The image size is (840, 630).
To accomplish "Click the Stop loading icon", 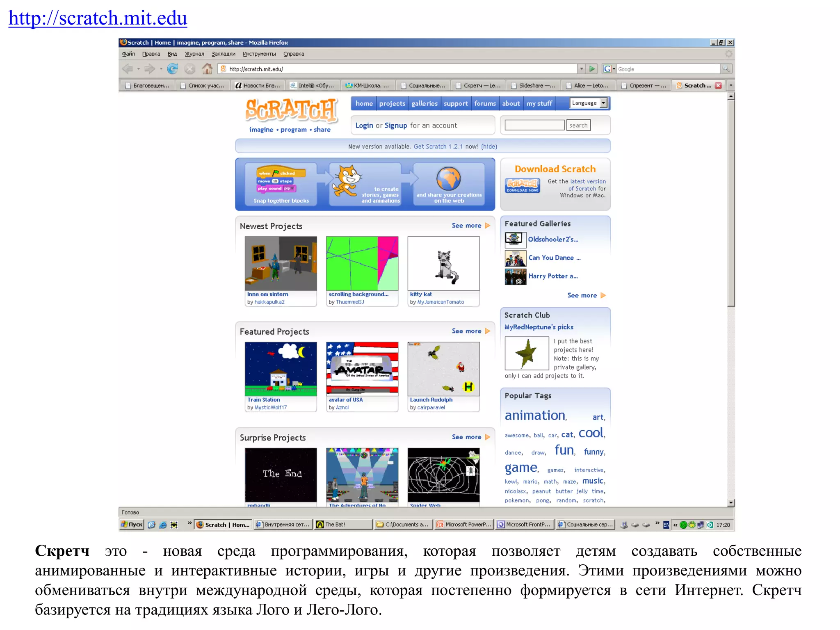I will click(x=190, y=69).
